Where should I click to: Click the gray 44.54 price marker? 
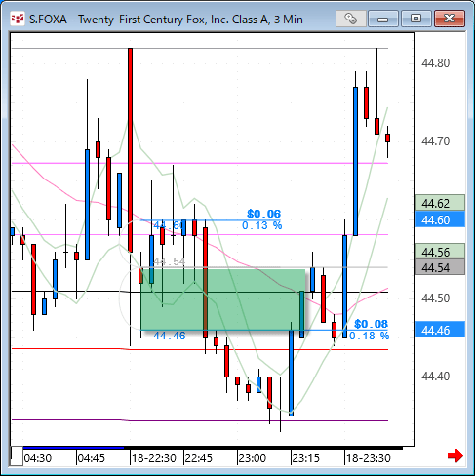(x=440, y=267)
